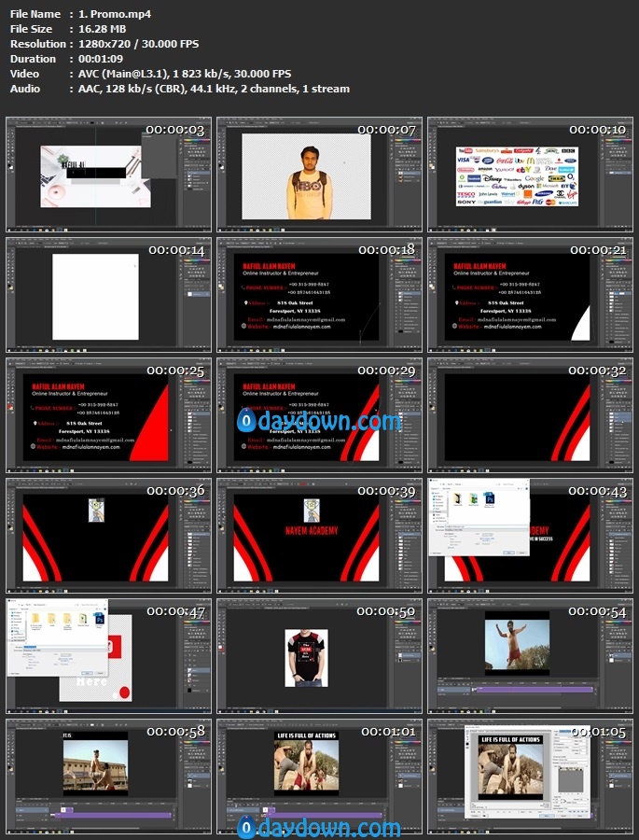The image size is (639, 840).
Task: Click the small portrait image in the 00:00:36 frame
Action: coord(96,510)
